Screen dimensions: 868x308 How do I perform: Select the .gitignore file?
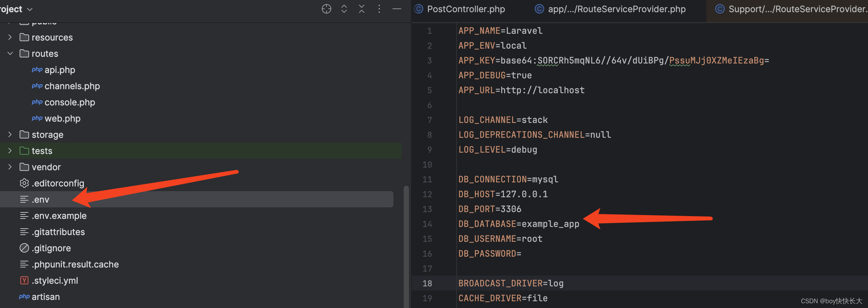click(x=51, y=248)
